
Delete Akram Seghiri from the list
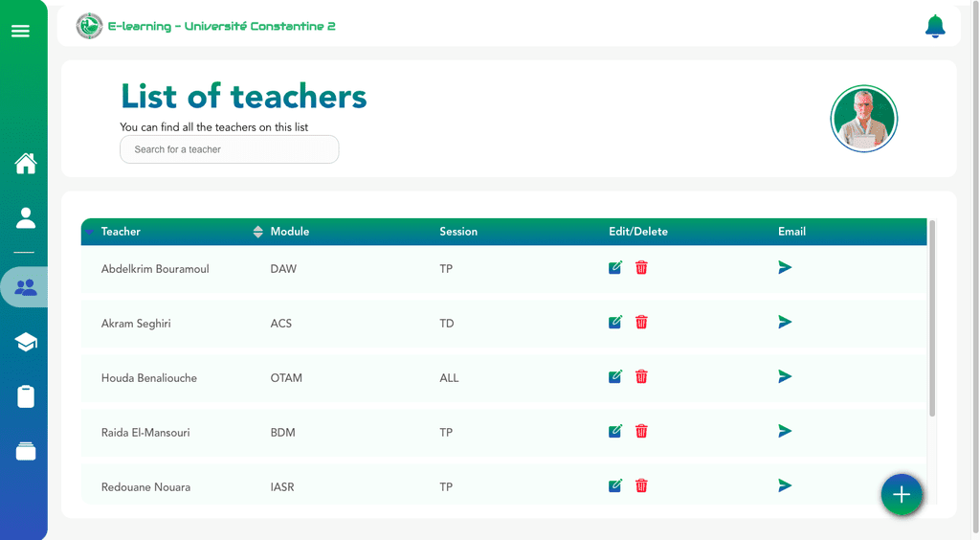tap(641, 322)
